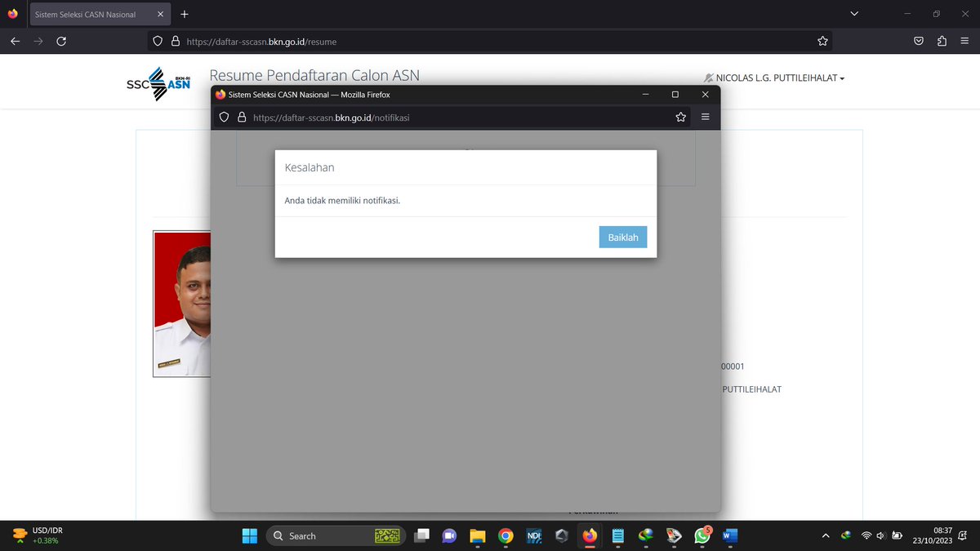Bookmark the notifikasi page with the star icon
Screen dimensions: 980x551
coord(680,117)
